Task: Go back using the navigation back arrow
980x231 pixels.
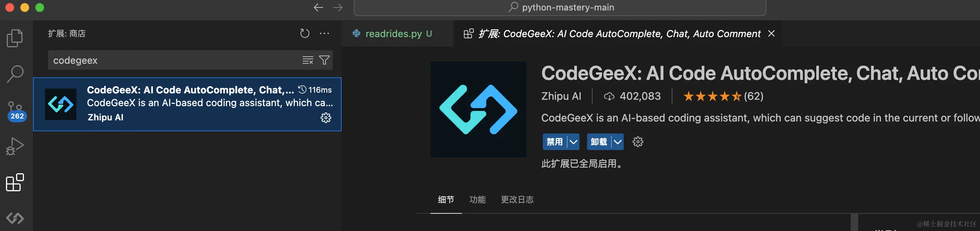Action: [318, 7]
